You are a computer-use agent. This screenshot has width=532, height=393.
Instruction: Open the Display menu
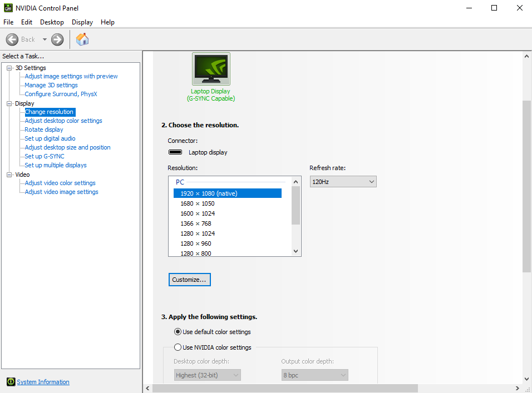point(82,22)
